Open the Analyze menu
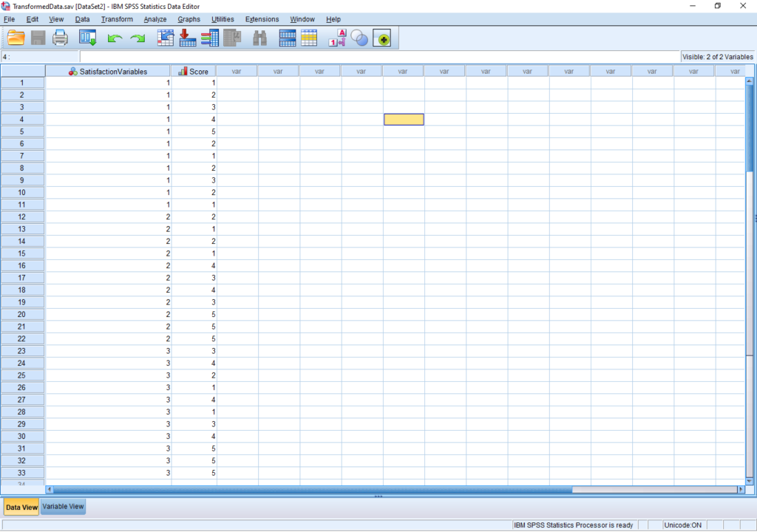 click(155, 19)
